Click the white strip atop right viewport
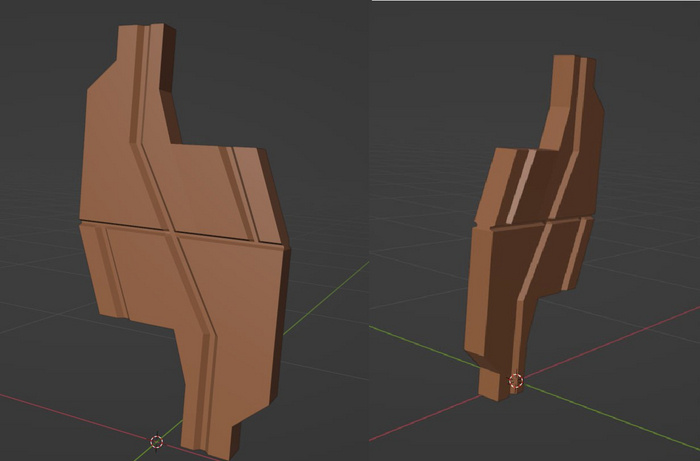700x461 pixels. [536, 1]
